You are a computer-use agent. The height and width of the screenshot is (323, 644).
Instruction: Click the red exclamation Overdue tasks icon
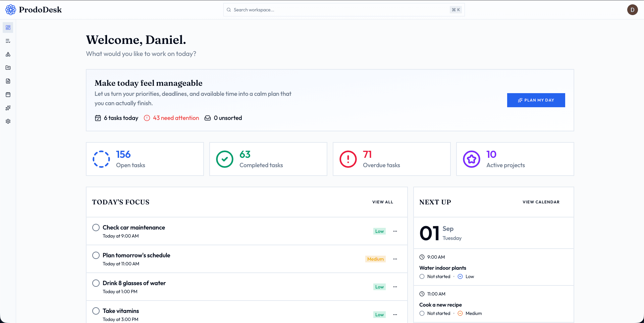pos(348,159)
